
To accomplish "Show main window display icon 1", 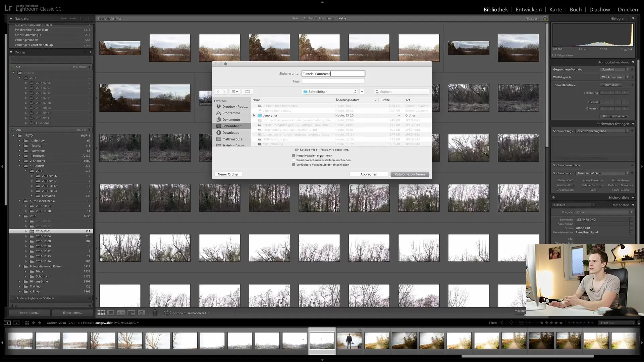I will coord(7,323).
